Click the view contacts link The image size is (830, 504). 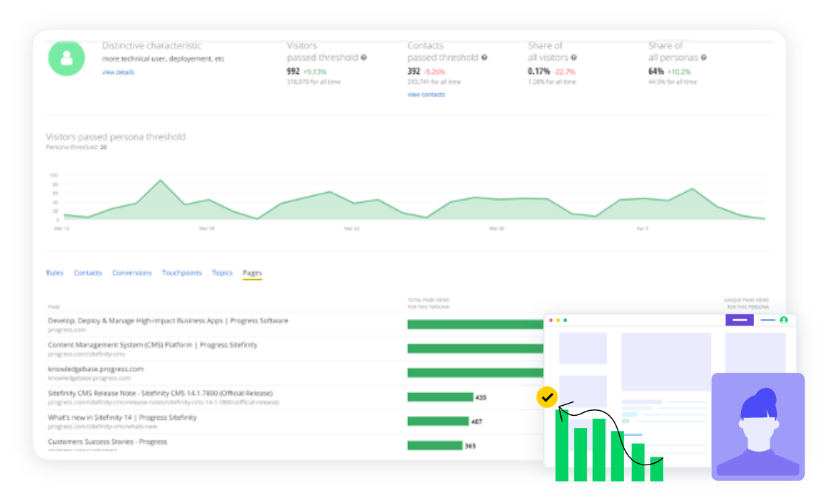(x=425, y=94)
